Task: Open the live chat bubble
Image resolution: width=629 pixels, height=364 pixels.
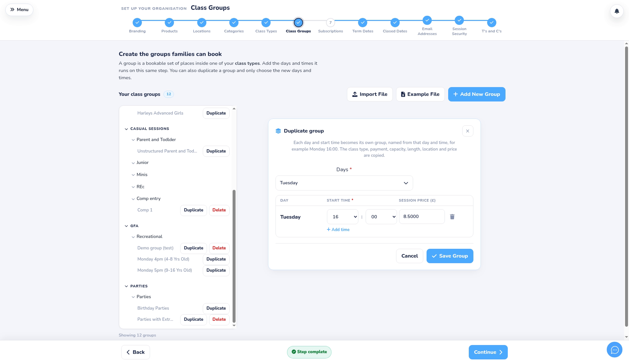Action: point(614,350)
